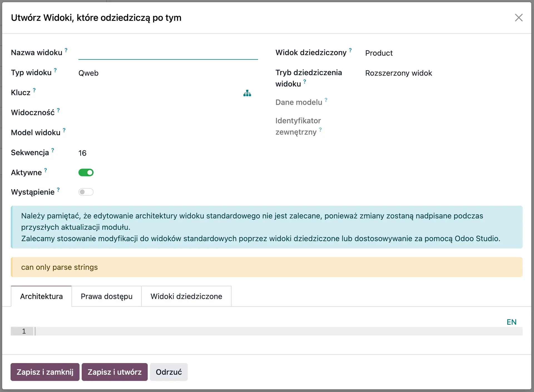The image size is (534, 392).
Task: Open the Widoki dziedziczone tab
Action: [186, 296]
